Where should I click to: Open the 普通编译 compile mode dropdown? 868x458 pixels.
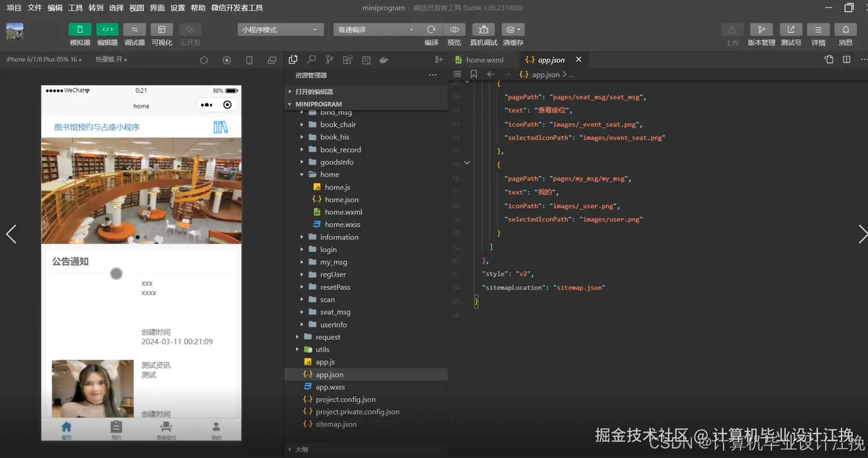coord(377,30)
